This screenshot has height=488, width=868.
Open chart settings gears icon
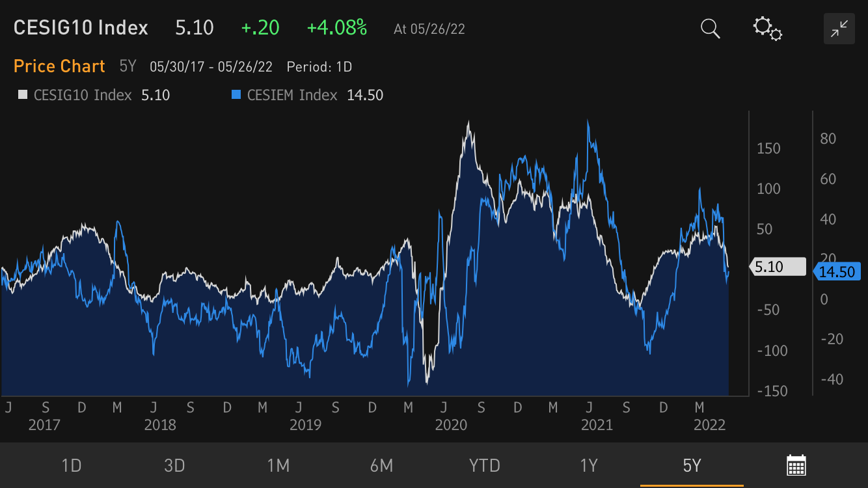coord(767,29)
